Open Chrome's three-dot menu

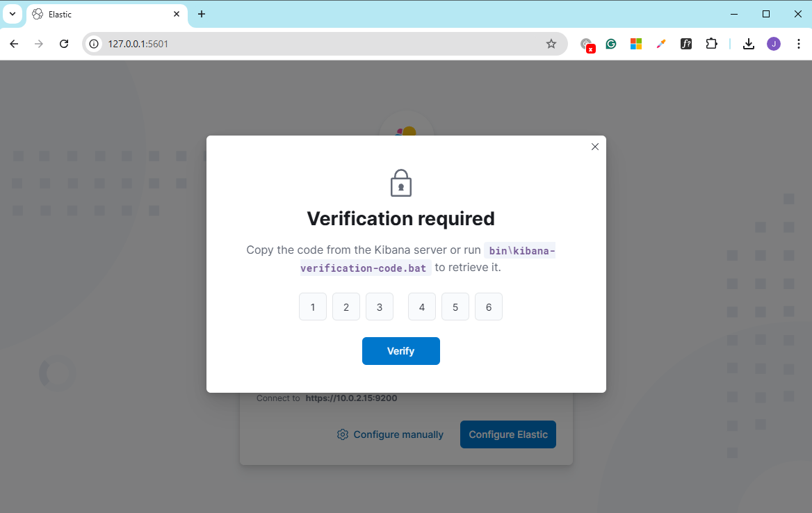point(799,44)
